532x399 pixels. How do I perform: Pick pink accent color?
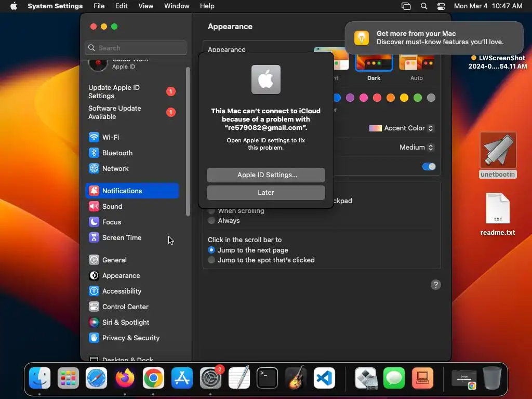(364, 98)
